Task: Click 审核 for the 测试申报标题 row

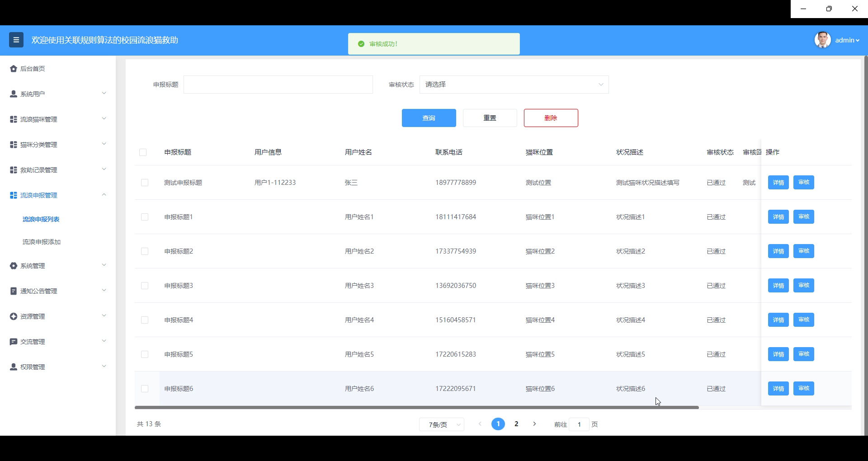Action: point(803,183)
